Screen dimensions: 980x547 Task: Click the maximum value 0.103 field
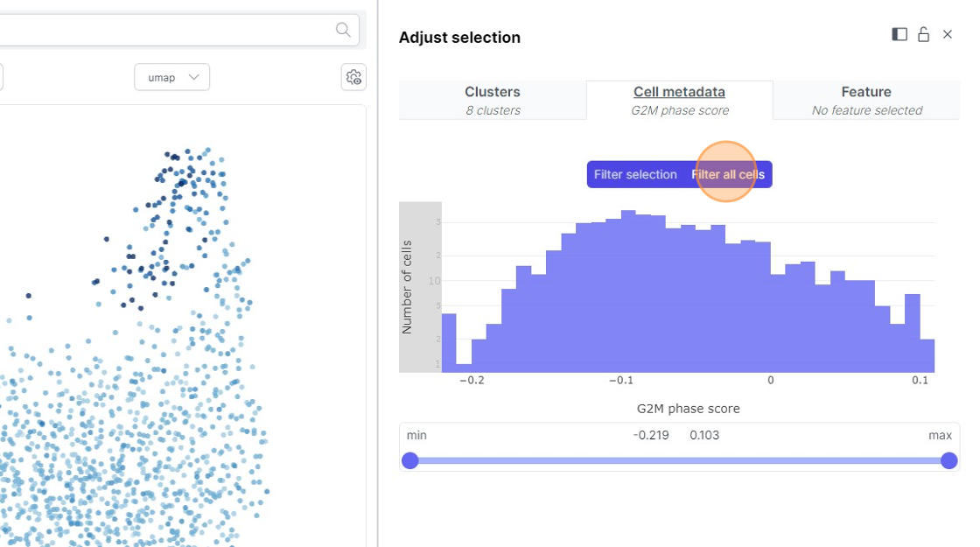coord(704,435)
